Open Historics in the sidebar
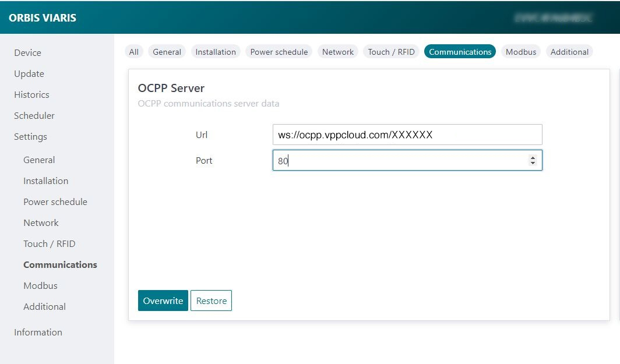The height and width of the screenshot is (364, 620). pyautogui.click(x=31, y=94)
